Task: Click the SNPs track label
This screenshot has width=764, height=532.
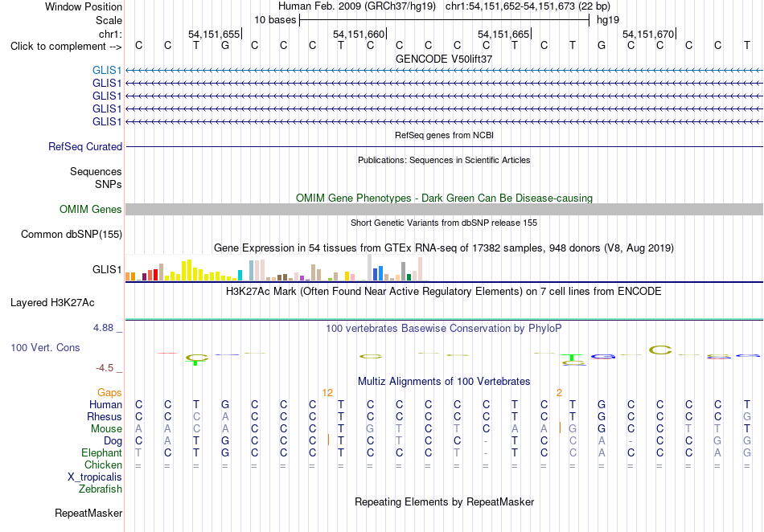Action: point(109,184)
